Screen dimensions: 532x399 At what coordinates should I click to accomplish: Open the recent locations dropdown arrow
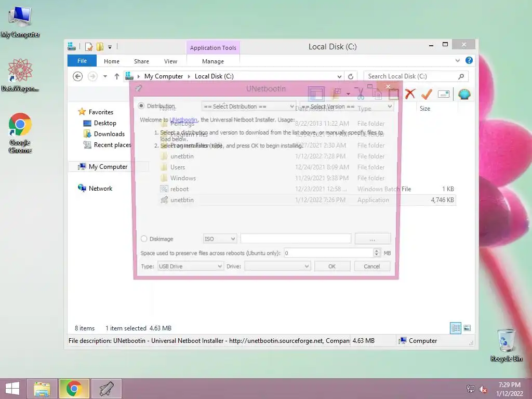click(x=105, y=76)
